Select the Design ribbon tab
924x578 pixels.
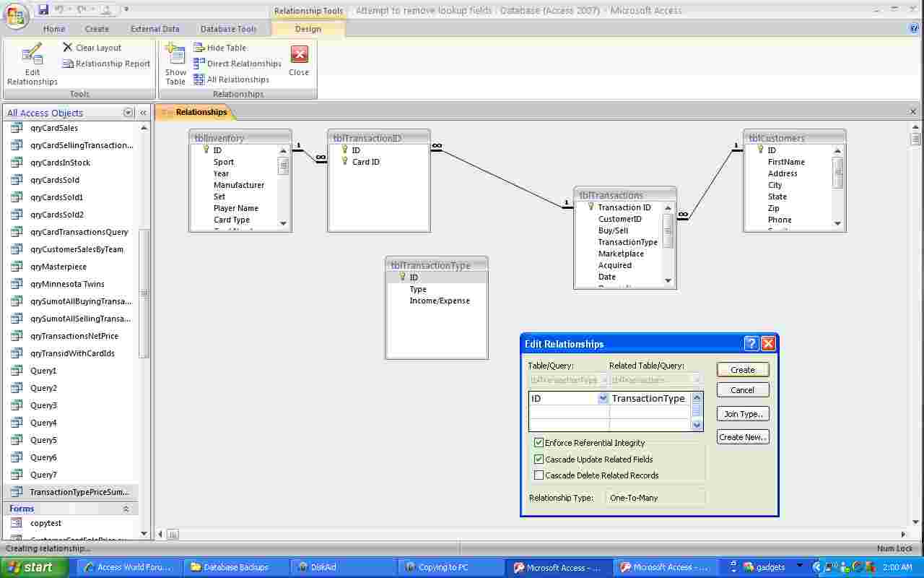pyautogui.click(x=308, y=29)
